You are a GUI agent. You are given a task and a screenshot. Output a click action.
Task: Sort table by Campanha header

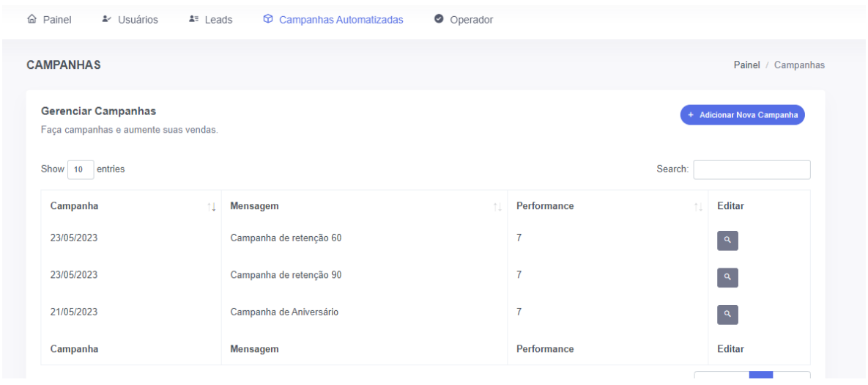[x=75, y=207]
